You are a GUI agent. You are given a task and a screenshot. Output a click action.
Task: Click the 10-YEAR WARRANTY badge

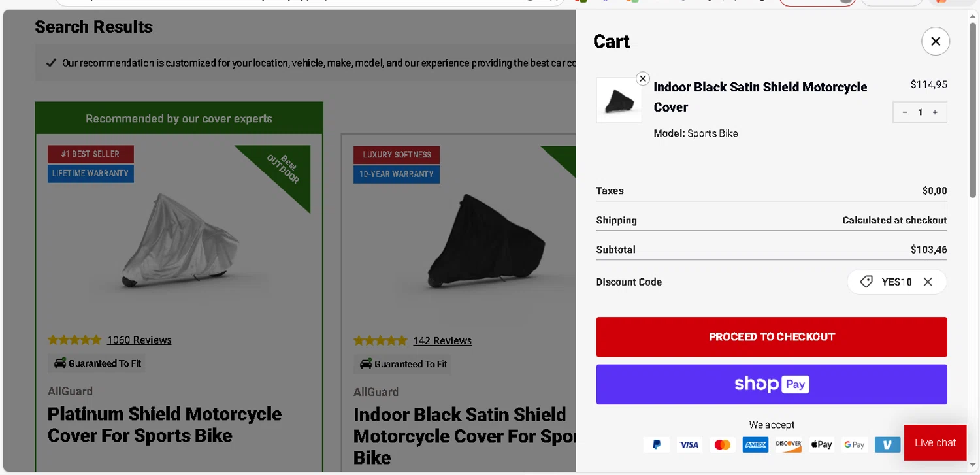point(397,174)
